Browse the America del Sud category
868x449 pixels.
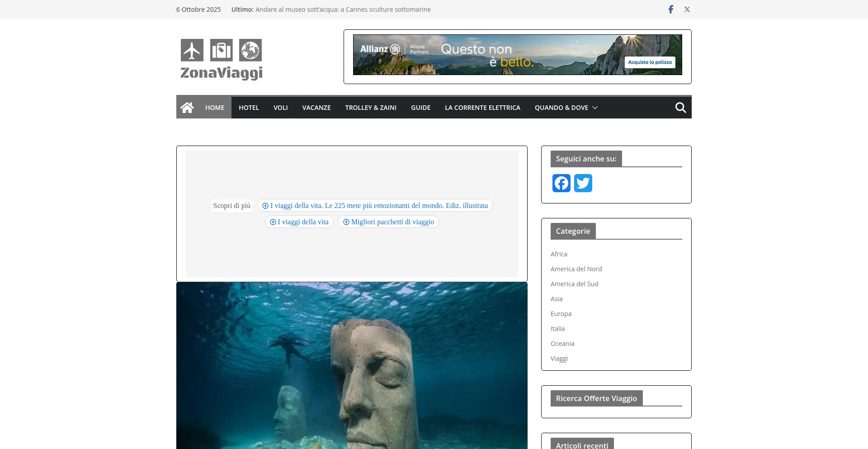(574, 284)
